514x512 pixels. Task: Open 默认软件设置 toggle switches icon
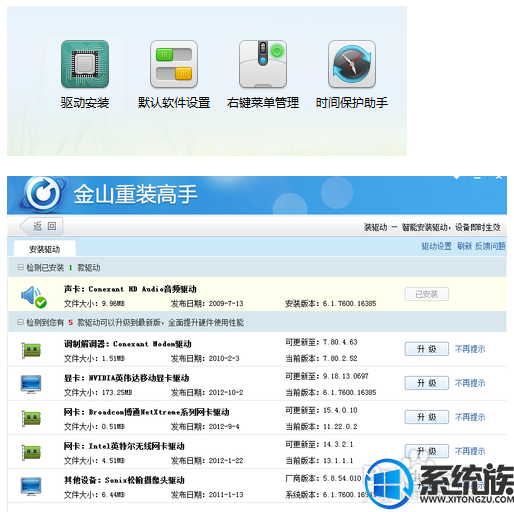point(174,64)
